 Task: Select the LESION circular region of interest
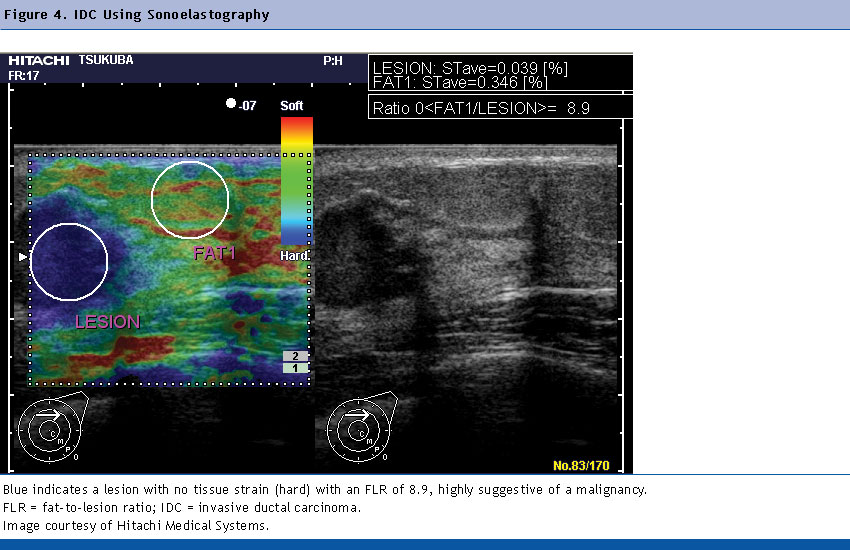(69, 262)
